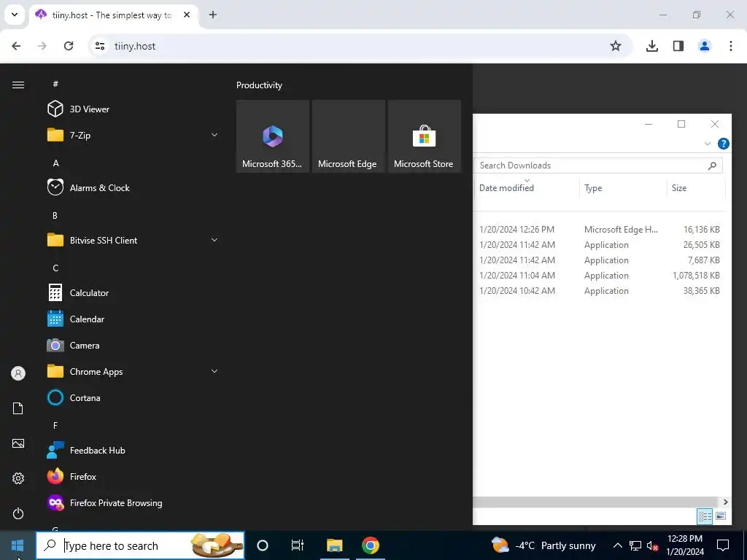Open Documents shortcut in Start sidebar
The height and width of the screenshot is (560, 747).
coord(18,408)
